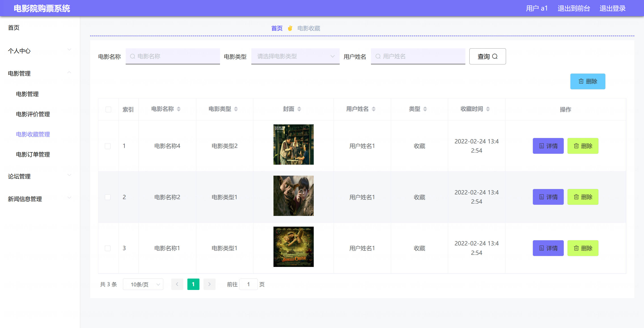
Task: Sort table by 电影类型 column arrows
Action: pyautogui.click(x=236, y=109)
